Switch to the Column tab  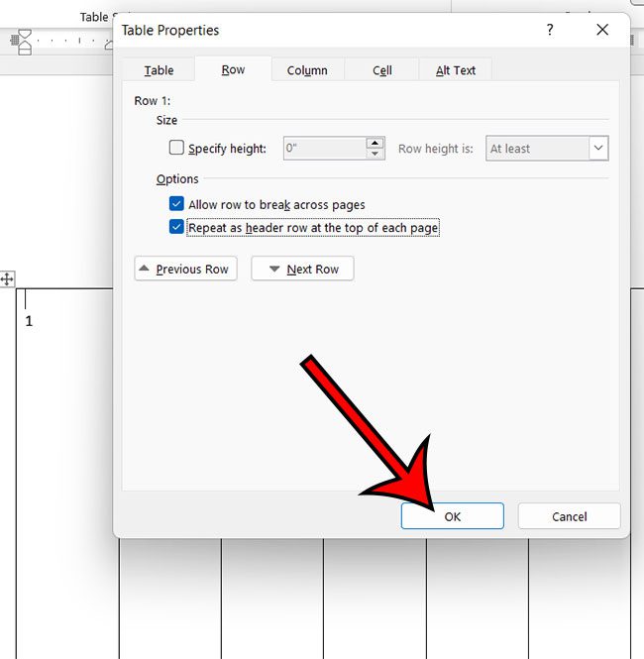pyautogui.click(x=307, y=70)
